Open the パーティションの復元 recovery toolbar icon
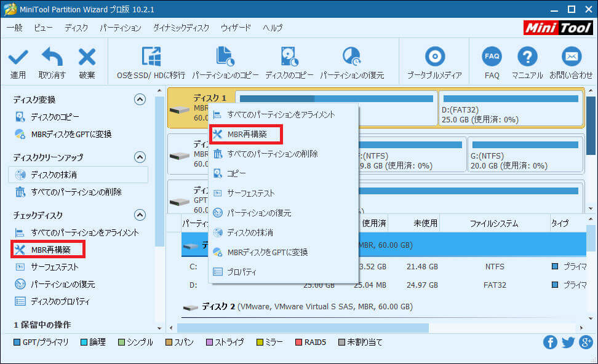598x364 pixels. tap(353, 56)
